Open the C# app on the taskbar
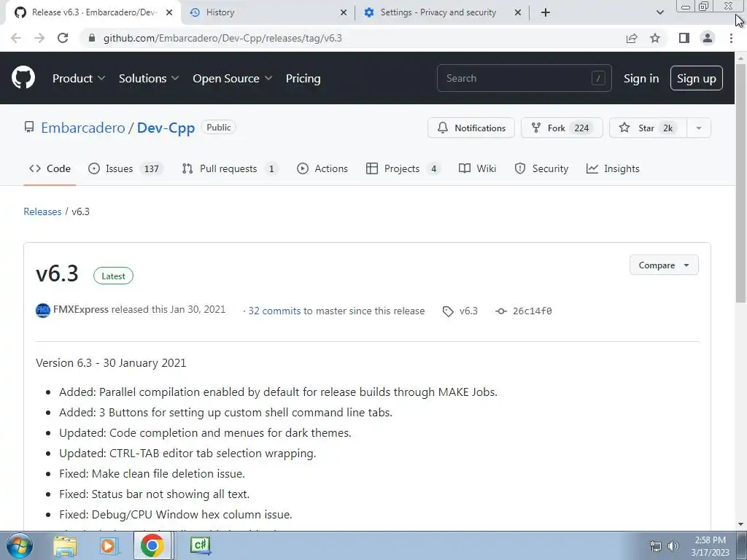 200,545
